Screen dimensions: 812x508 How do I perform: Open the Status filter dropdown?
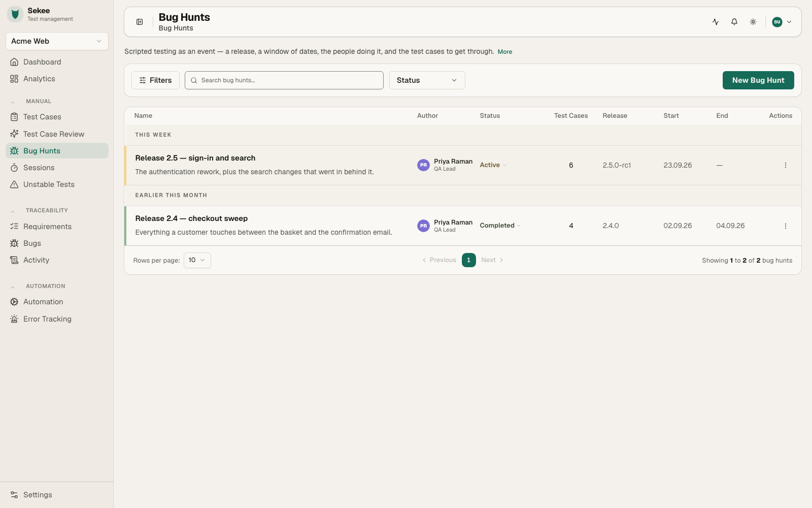(427, 80)
